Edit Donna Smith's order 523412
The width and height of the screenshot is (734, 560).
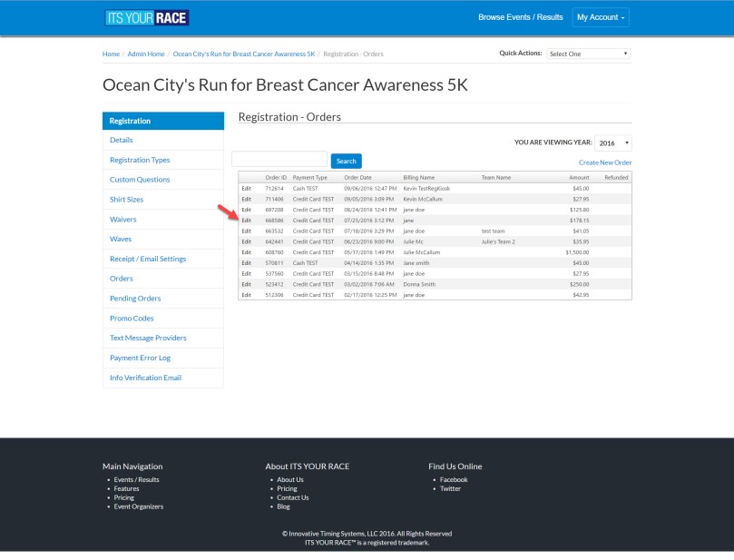point(246,284)
